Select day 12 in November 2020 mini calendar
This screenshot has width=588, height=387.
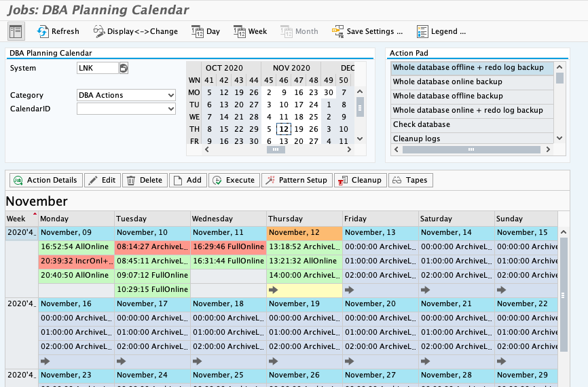pyautogui.click(x=284, y=129)
